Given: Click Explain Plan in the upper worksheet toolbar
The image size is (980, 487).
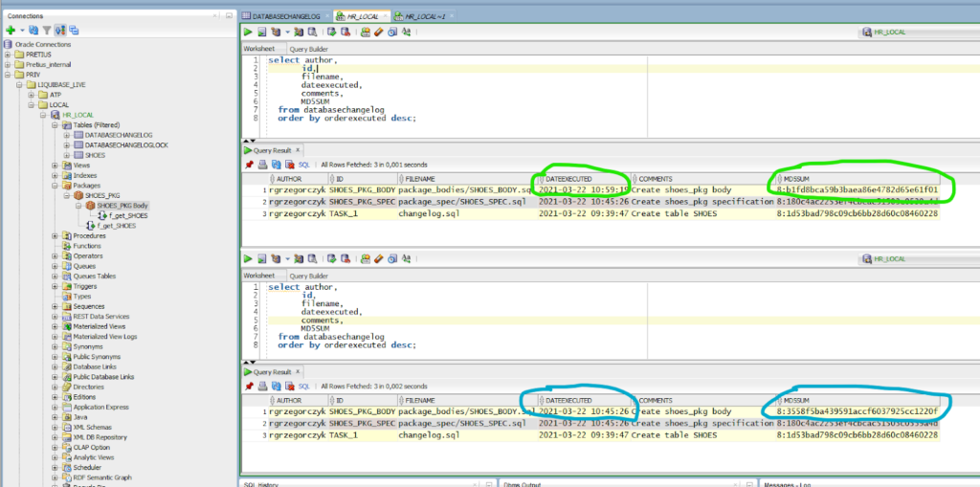Looking at the screenshot, I should tap(276, 32).
